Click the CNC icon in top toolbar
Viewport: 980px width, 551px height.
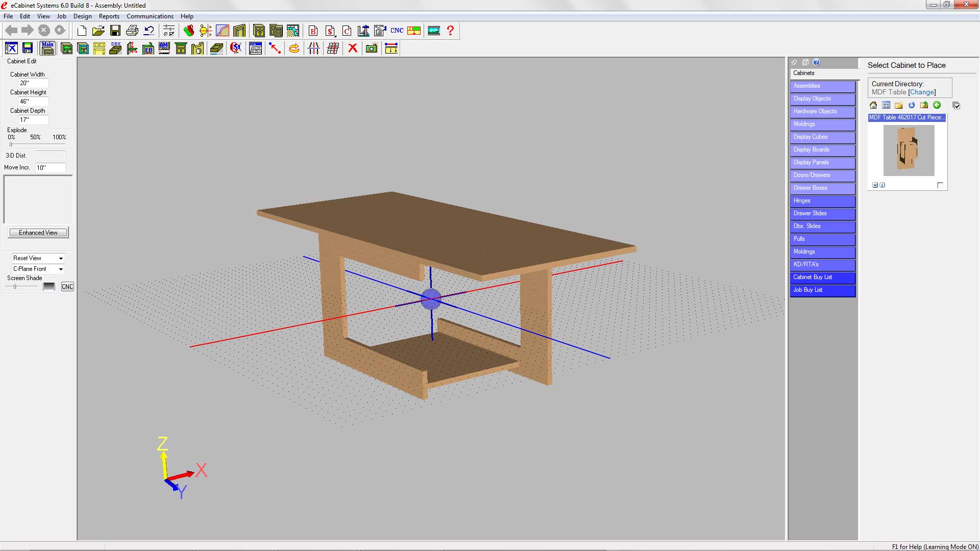(397, 31)
